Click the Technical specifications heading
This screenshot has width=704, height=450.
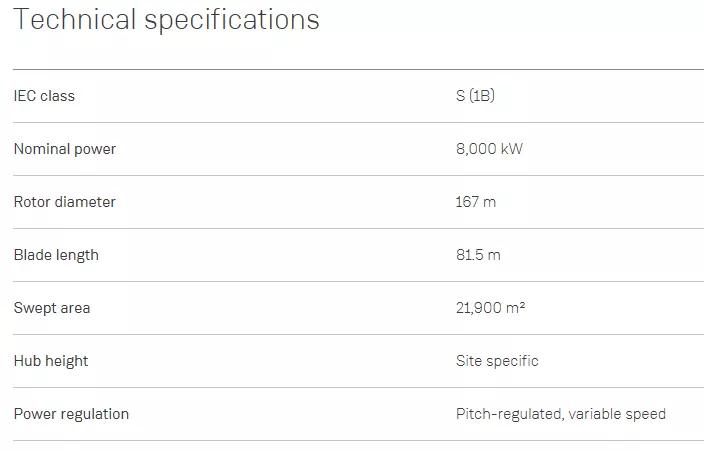(x=167, y=21)
